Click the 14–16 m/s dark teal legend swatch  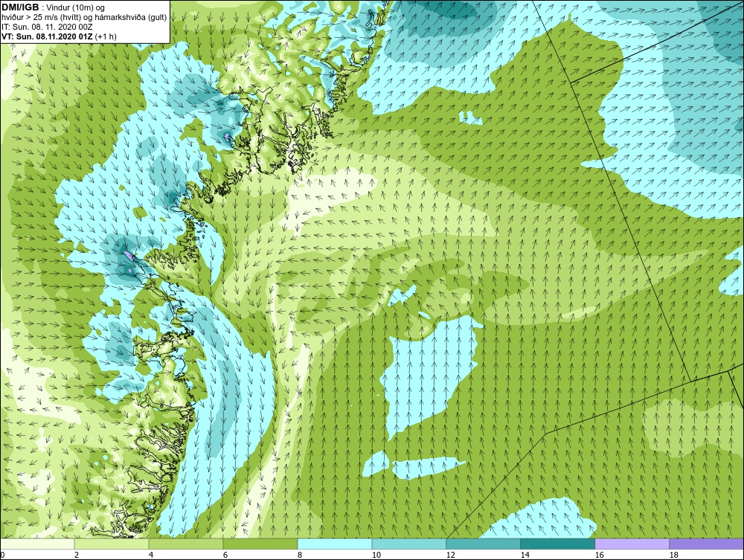click(x=557, y=544)
